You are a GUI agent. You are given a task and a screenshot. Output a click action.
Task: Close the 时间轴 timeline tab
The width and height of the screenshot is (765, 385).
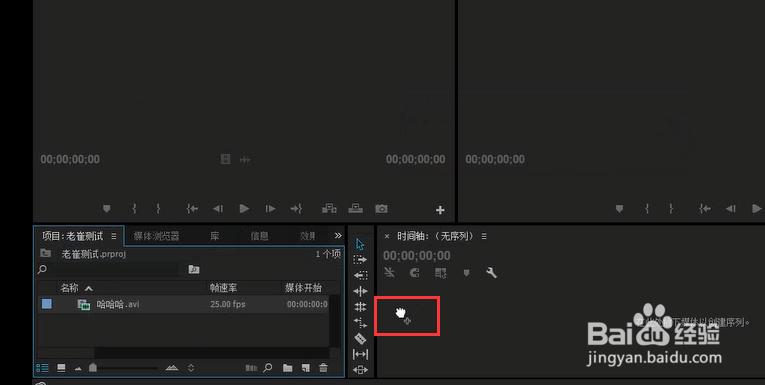pos(387,236)
